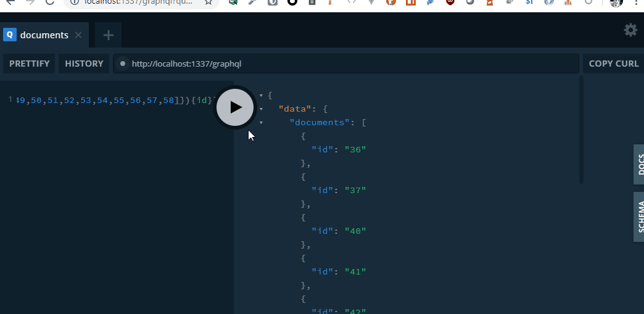Click the id value "37"

[355, 190]
